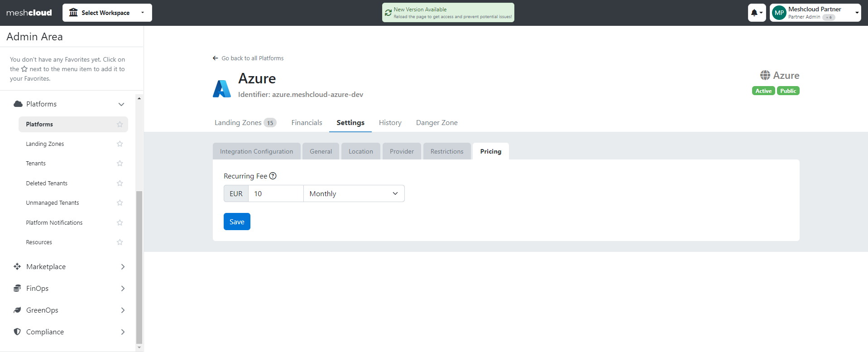This screenshot has height=352, width=868.
Task: Open the Integration Configuration tab
Action: point(256,151)
